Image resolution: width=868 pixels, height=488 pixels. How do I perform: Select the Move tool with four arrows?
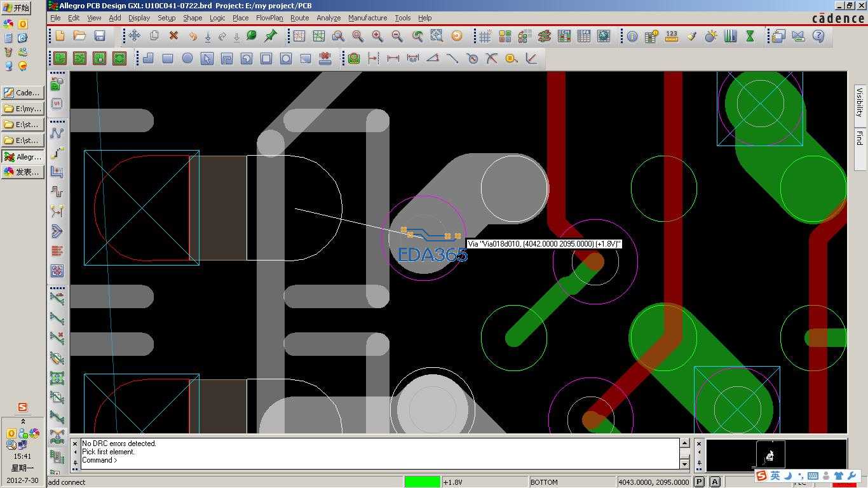coord(134,36)
